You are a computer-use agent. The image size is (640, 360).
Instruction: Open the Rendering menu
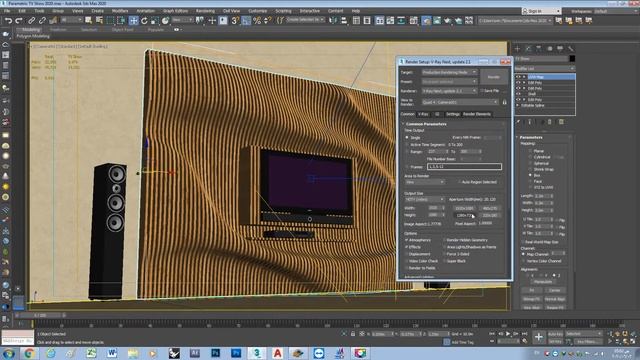coord(205,11)
